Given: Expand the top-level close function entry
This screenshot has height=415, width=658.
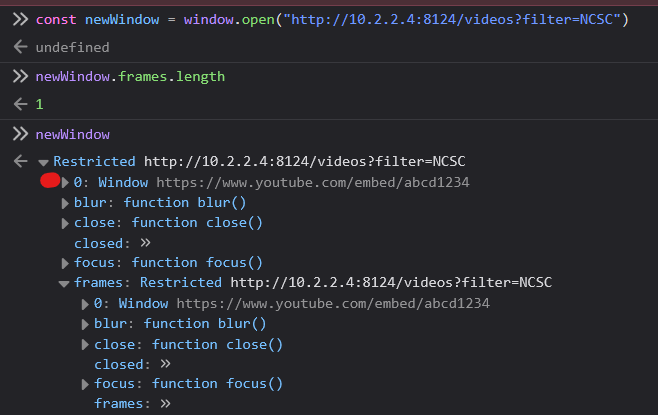Looking at the screenshot, I should tap(66, 223).
